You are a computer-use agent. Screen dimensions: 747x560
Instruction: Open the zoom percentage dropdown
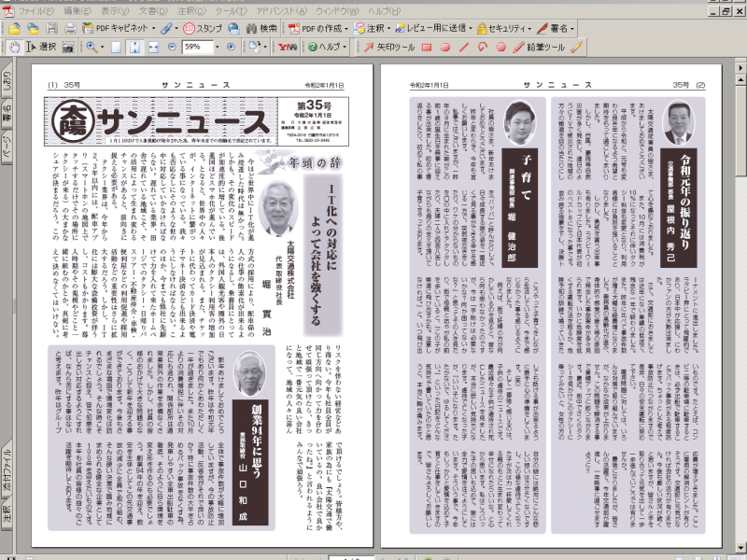218,47
